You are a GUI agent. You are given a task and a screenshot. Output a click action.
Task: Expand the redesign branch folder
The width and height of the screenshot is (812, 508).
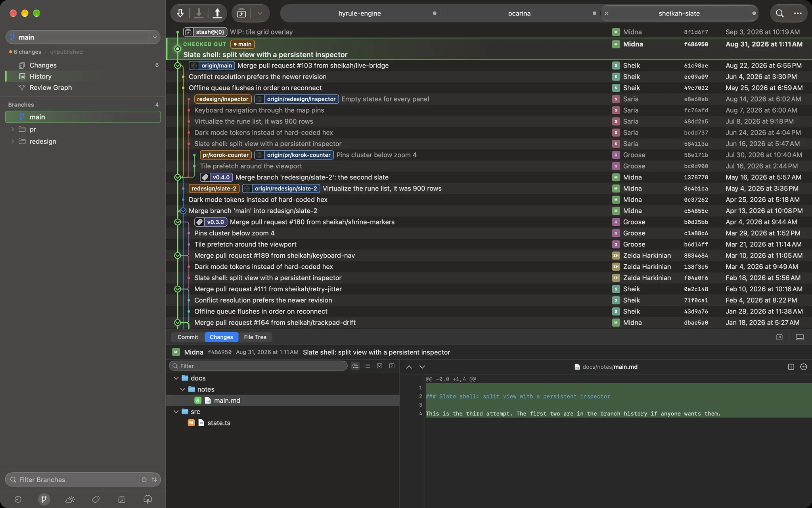click(x=12, y=141)
